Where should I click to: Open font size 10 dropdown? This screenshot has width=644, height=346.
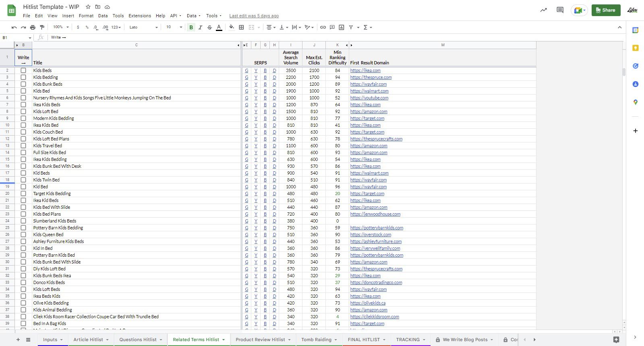[174, 27]
